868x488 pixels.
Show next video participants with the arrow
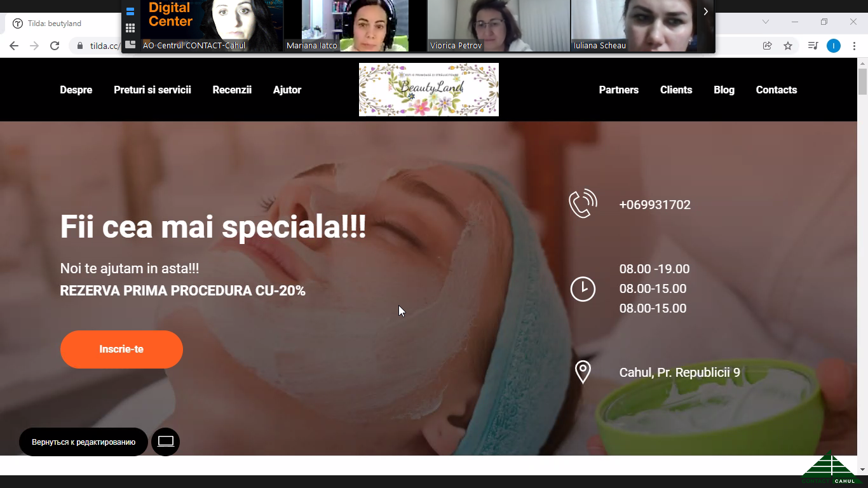point(705,11)
